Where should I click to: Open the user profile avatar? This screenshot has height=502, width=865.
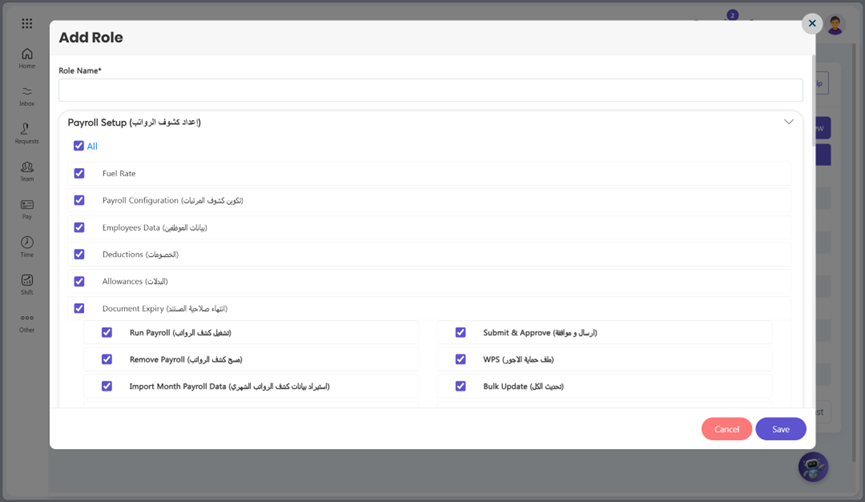click(x=835, y=25)
